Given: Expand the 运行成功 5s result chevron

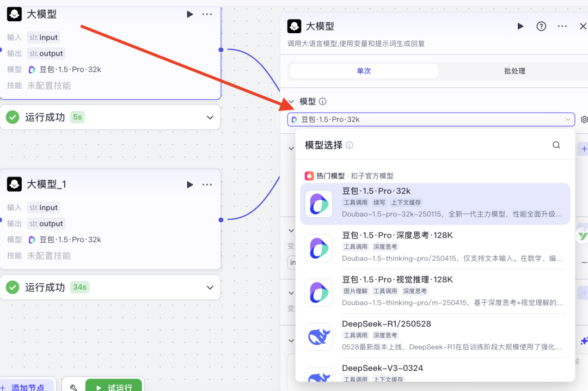Looking at the screenshot, I should (x=210, y=118).
